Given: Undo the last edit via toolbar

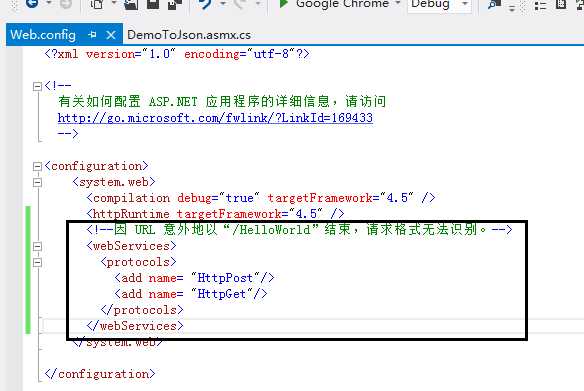Looking at the screenshot, I should (x=204, y=4).
